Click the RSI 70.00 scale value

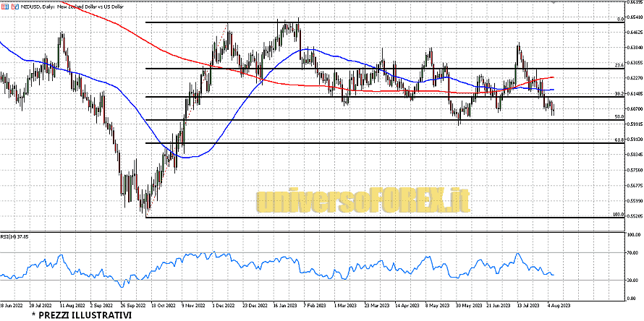coord(634,252)
